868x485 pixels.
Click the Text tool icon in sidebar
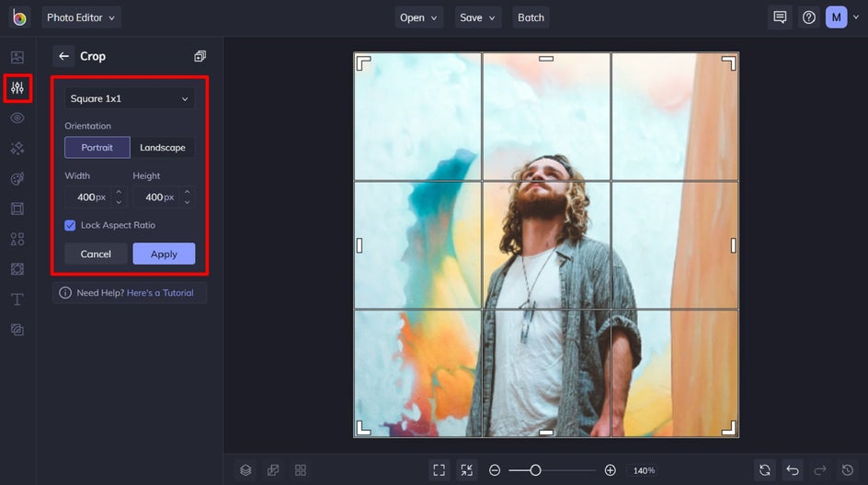click(17, 299)
